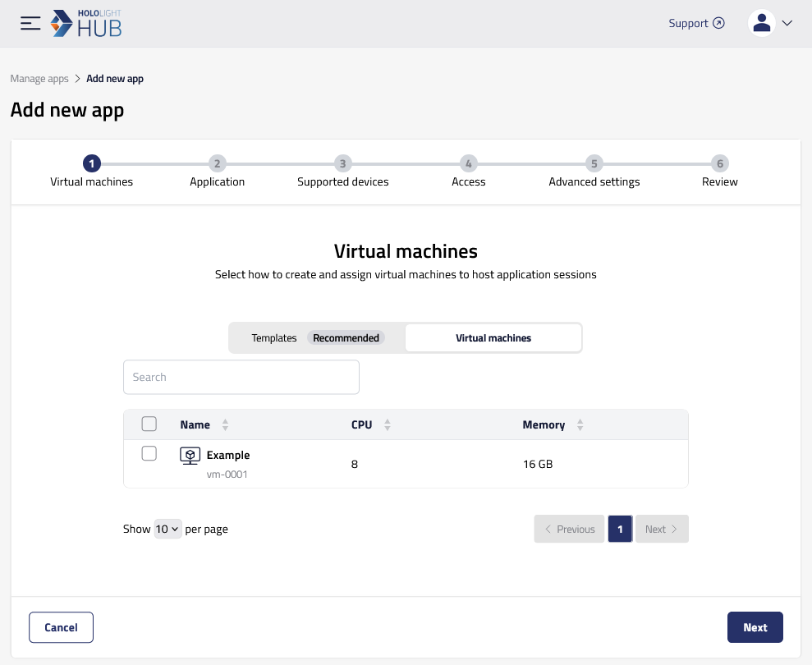Click the Previous pagination button
Viewport: 812px width, 665px height.
(569, 529)
